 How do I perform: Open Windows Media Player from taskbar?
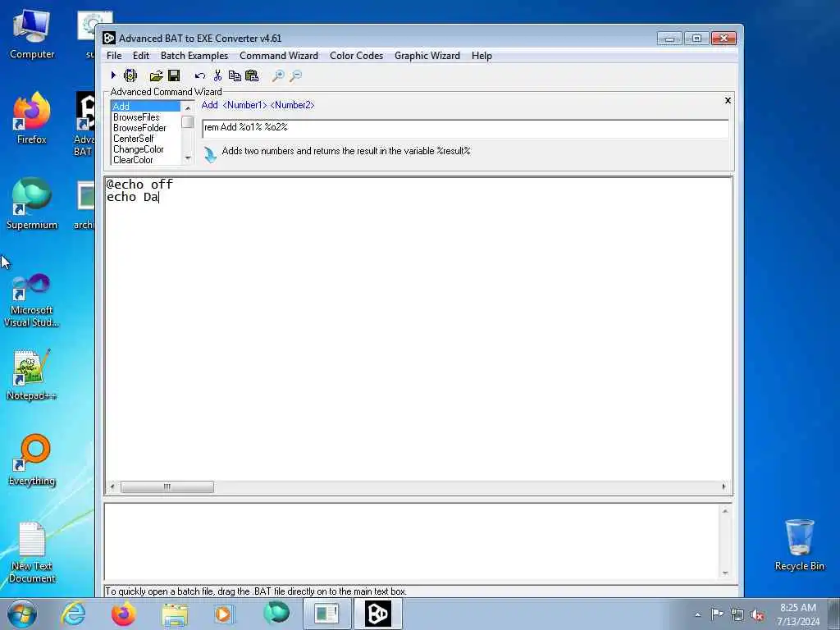(224, 614)
